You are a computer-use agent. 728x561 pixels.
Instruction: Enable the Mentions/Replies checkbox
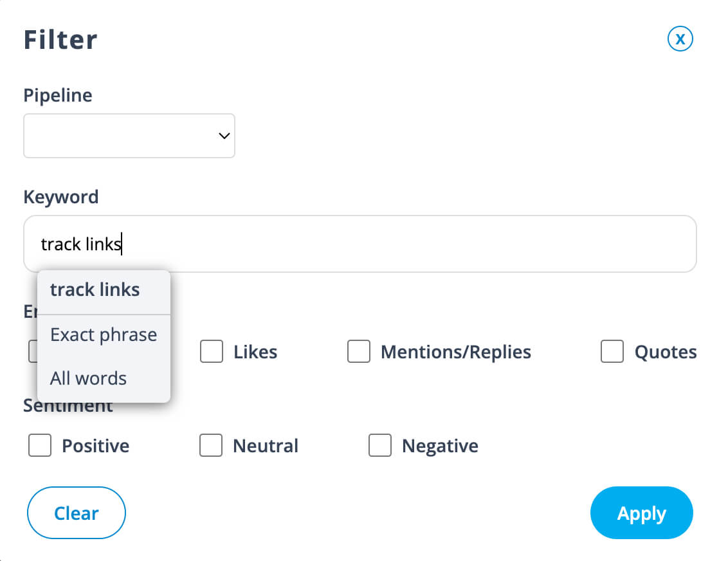pyautogui.click(x=359, y=352)
